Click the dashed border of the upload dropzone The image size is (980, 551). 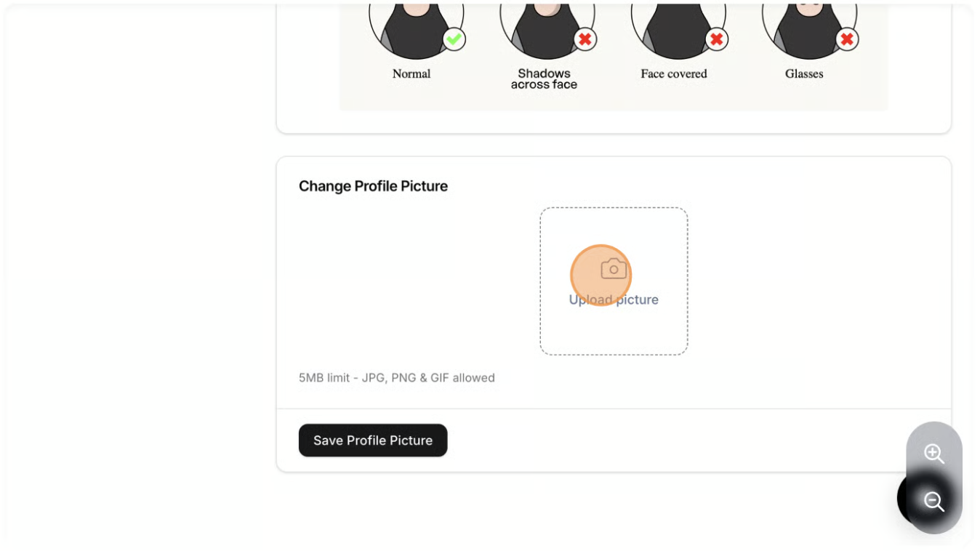[x=540, y=320]
